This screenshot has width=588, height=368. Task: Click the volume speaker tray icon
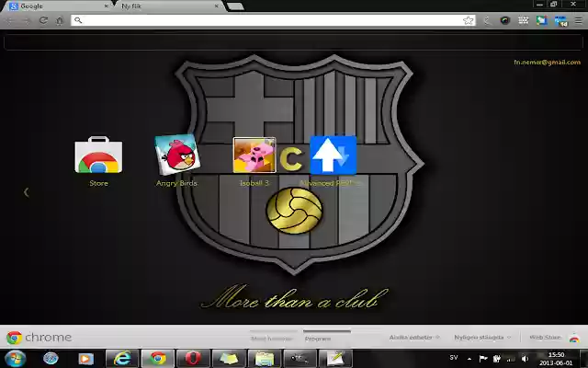(x=525, y=359)
